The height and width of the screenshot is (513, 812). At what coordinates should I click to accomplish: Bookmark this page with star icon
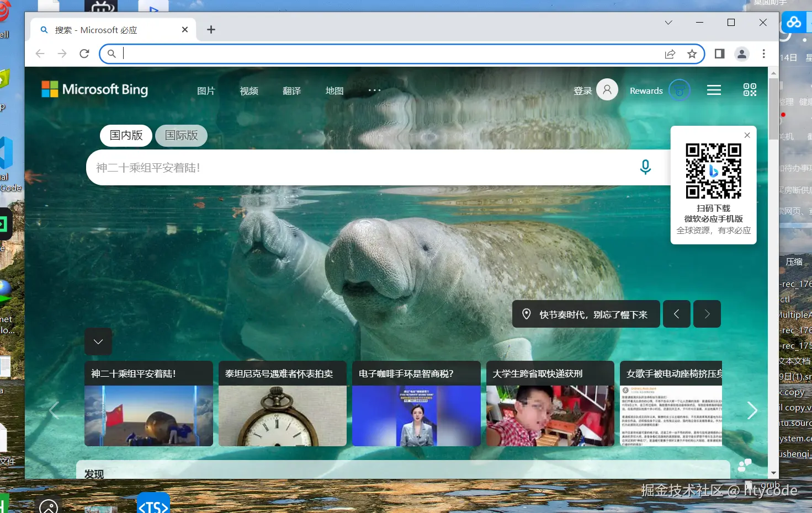692,54
